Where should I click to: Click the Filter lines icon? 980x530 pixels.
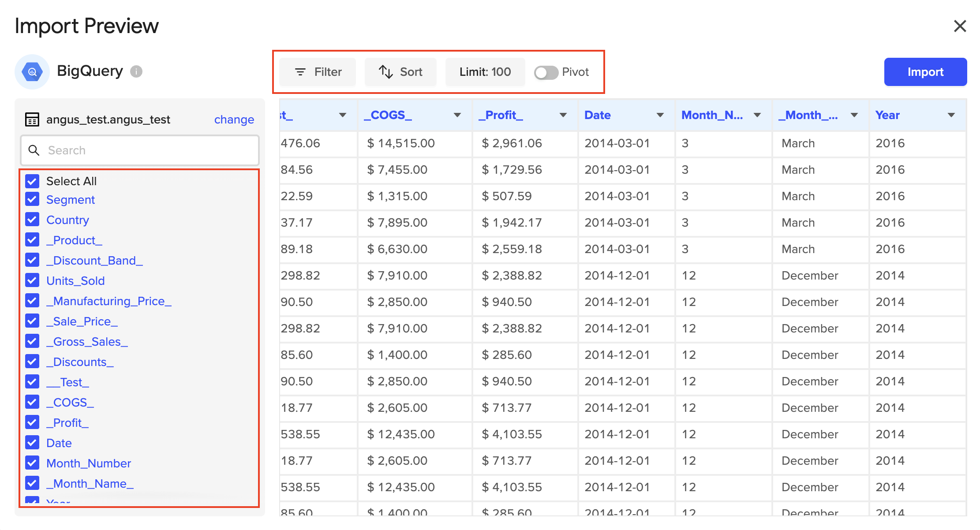point(300,72)
